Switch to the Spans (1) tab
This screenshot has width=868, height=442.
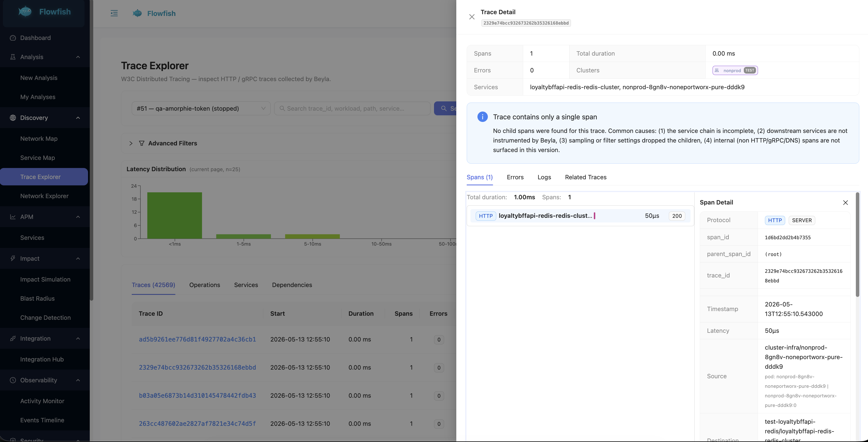[480, 177]
